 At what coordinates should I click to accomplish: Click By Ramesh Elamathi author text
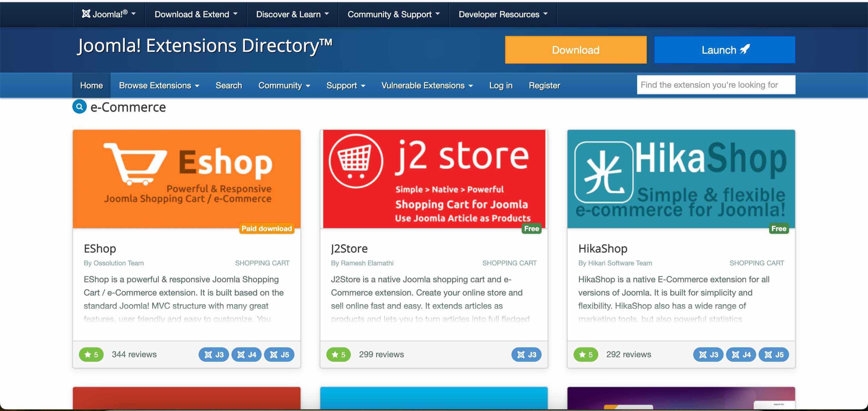pos(362,263)
